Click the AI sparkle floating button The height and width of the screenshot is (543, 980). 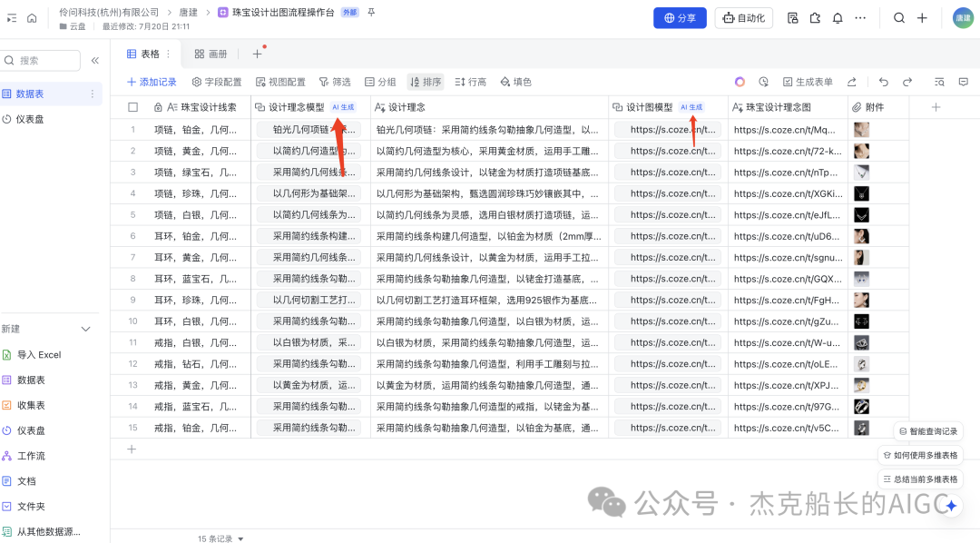point(951,506)
